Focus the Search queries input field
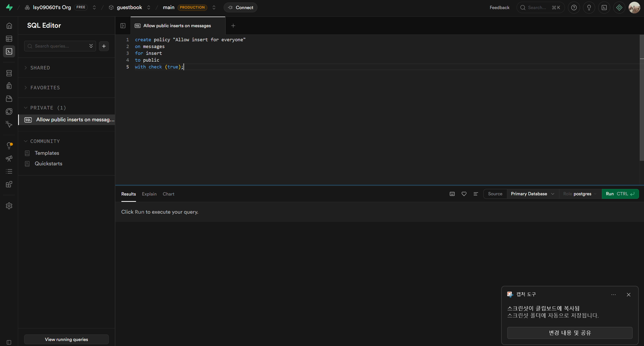The image size is (644, 346). click(60, 46)
